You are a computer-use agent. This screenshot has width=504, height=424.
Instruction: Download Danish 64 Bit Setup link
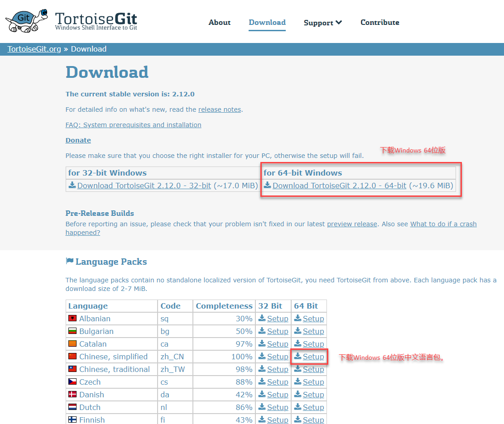click(x=313, y=395)
